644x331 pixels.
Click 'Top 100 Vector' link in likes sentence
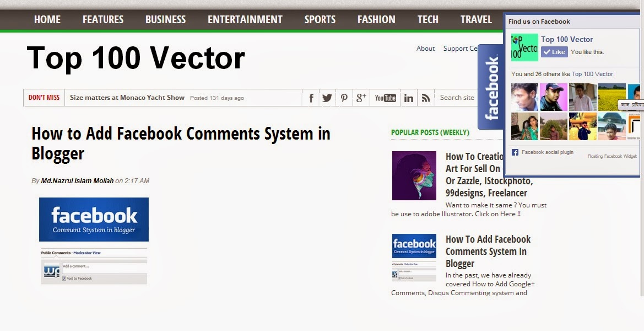[x=592, y=74]
